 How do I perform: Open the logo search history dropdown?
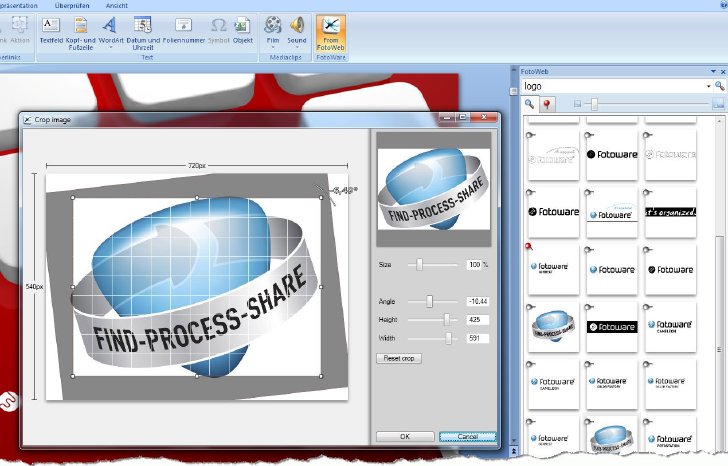pos(708,86)
